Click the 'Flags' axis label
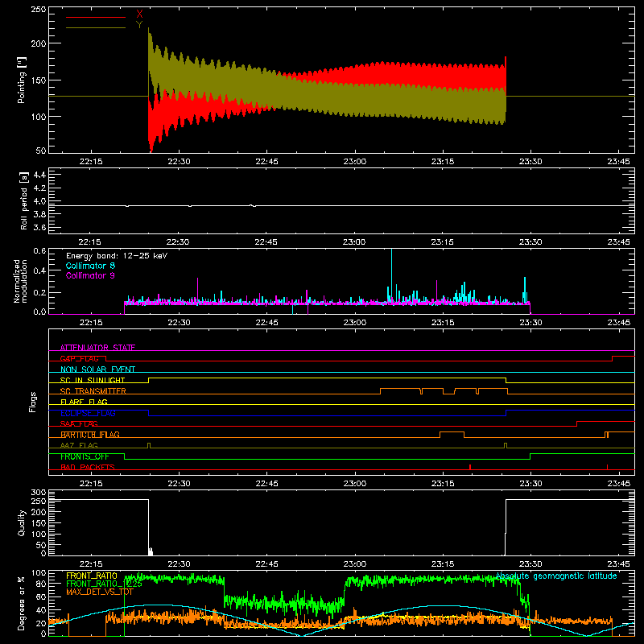The image size is (644, 644). pos(32,402)
